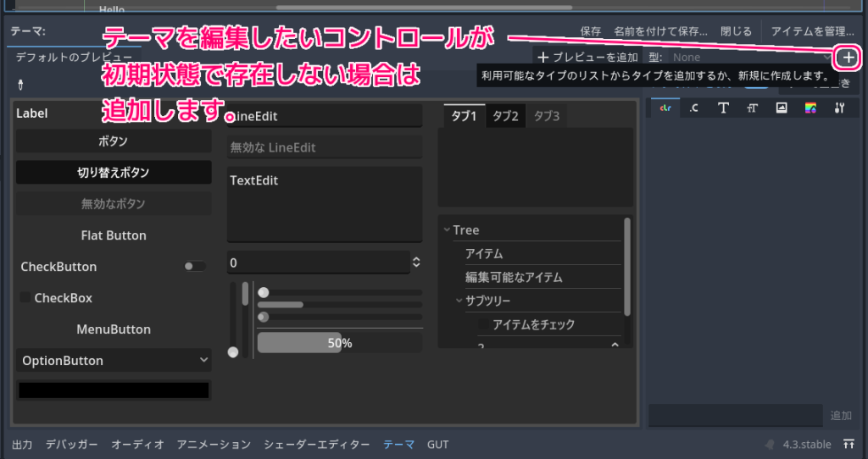This screenshot has width=868, height=459.
Task: Open the OptionButton dropdown
Action: (x=114, y=361)
